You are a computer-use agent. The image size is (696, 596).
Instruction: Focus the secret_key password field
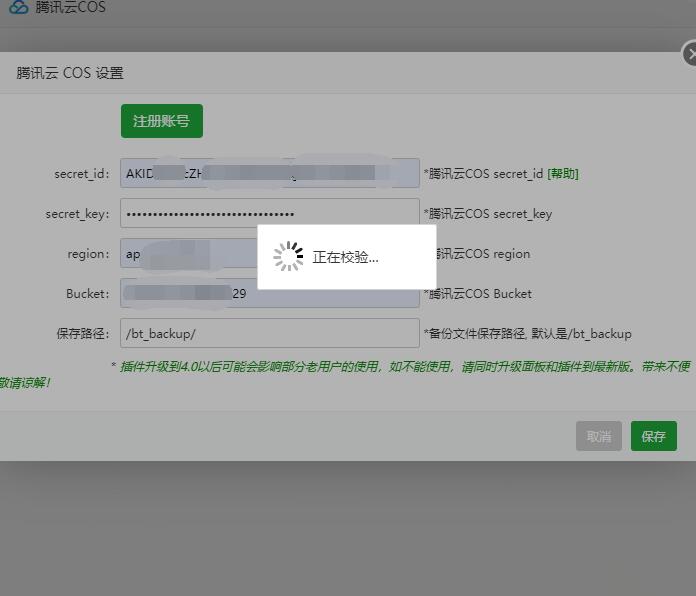[269, 213]
